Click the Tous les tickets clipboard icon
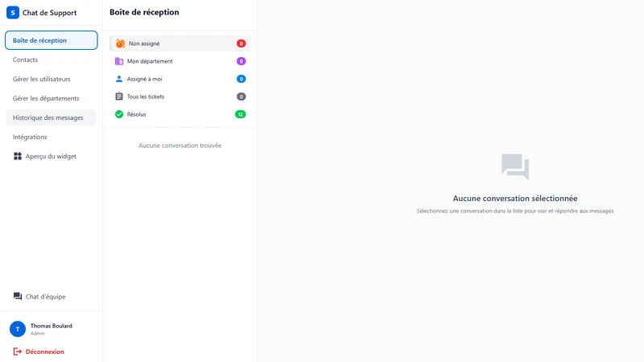This screenshot has height=362, width=644. (119, 97)
